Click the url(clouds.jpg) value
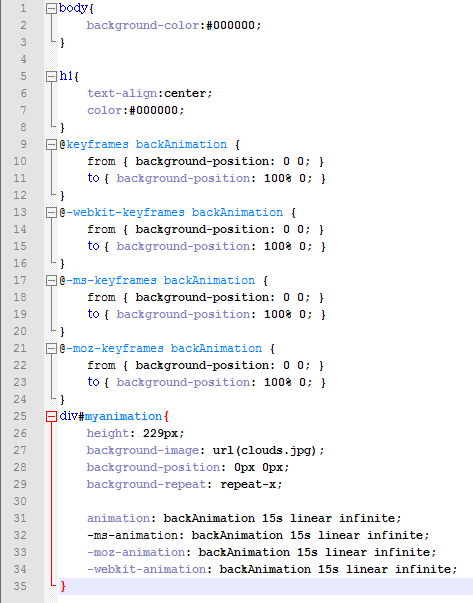473x603 pixels. [x=265, y=450]
